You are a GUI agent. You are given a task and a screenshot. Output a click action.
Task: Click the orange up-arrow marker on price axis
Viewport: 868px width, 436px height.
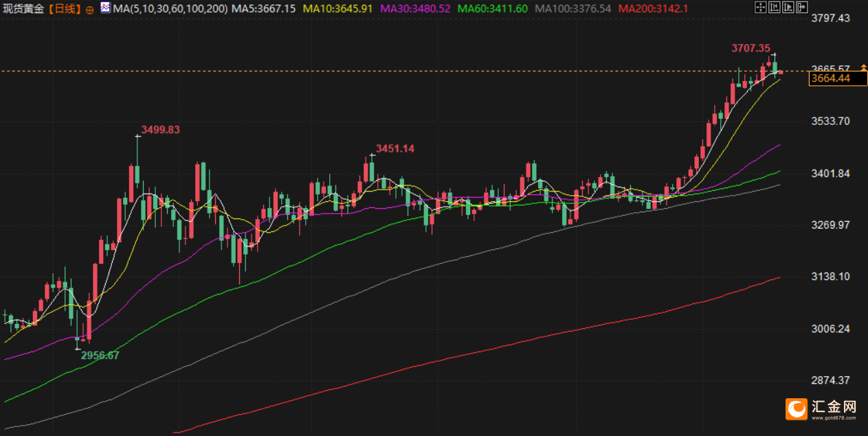coord(863,67)
